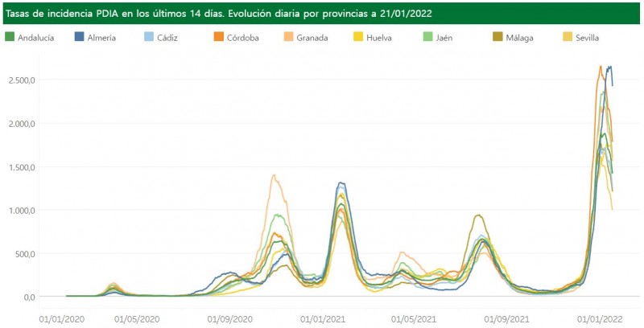The width and height of the screenshot is (644, 328).
Task: Toggle the Jaén series label
Action: (x=444, y=38)
